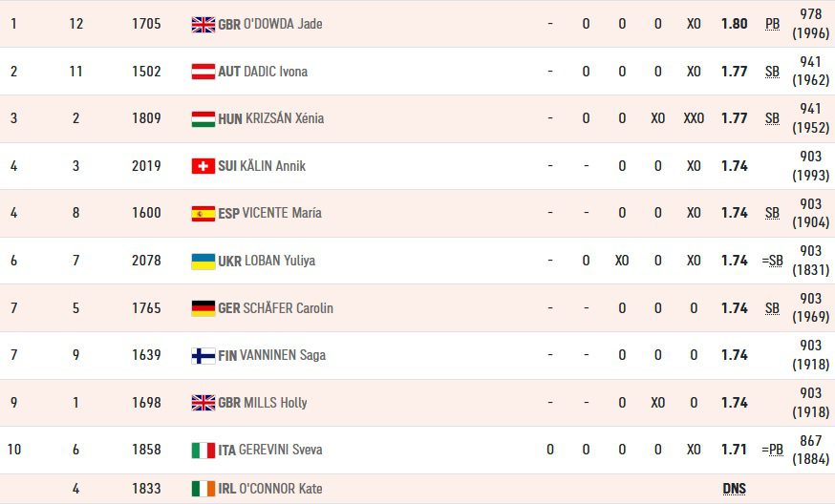Click the Ukrainian flag beside LOBAN Yuliya
Image resolution: width=835 pixels, height=504 pixels.
point(203,261)
